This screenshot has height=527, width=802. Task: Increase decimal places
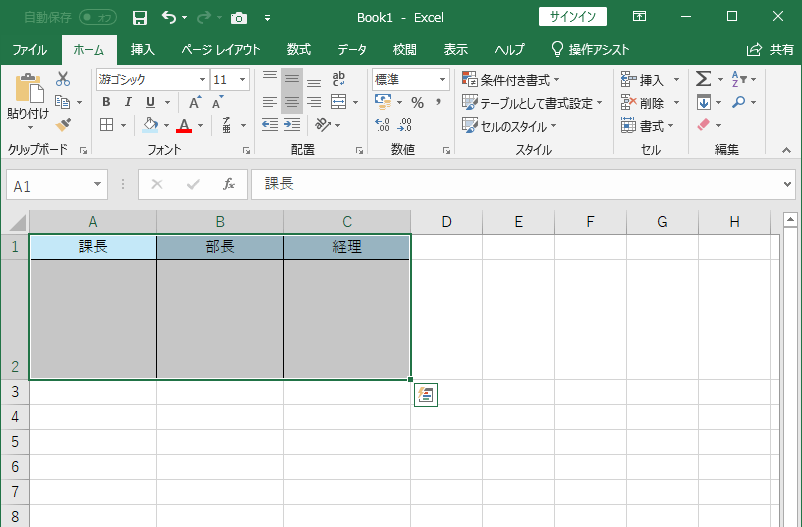(382, 125)
